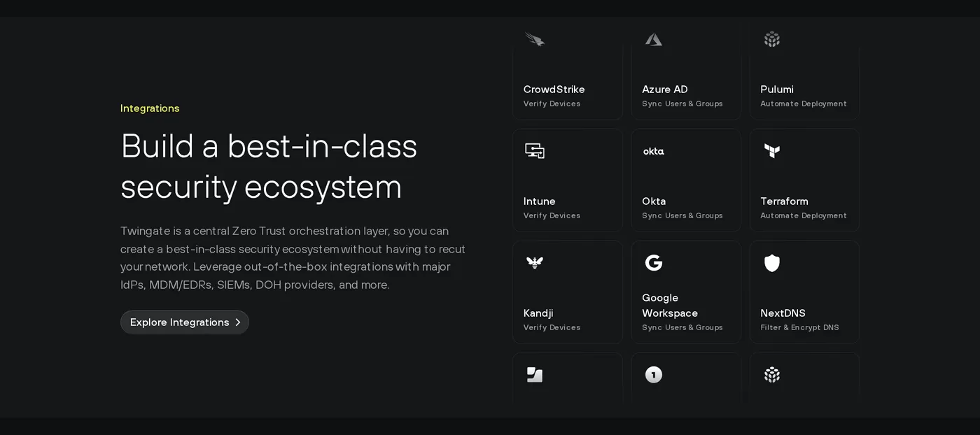
Task: Click Sync Users & Groups under Google Workspace
Action: 682,327
